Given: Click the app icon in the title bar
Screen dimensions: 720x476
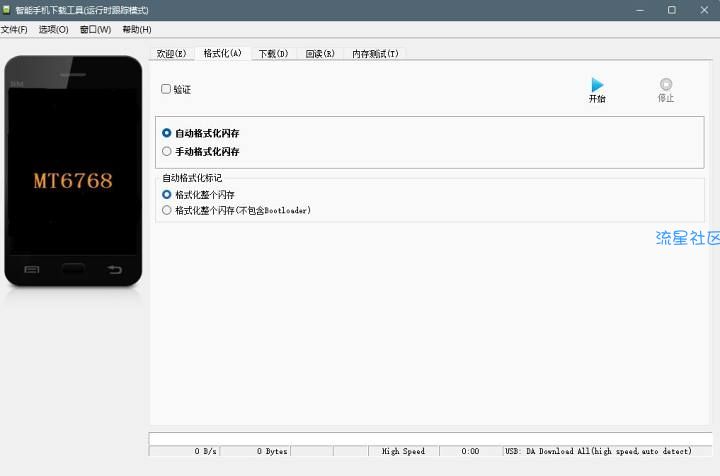Looking at the screenshot, I should coord(7,9).
